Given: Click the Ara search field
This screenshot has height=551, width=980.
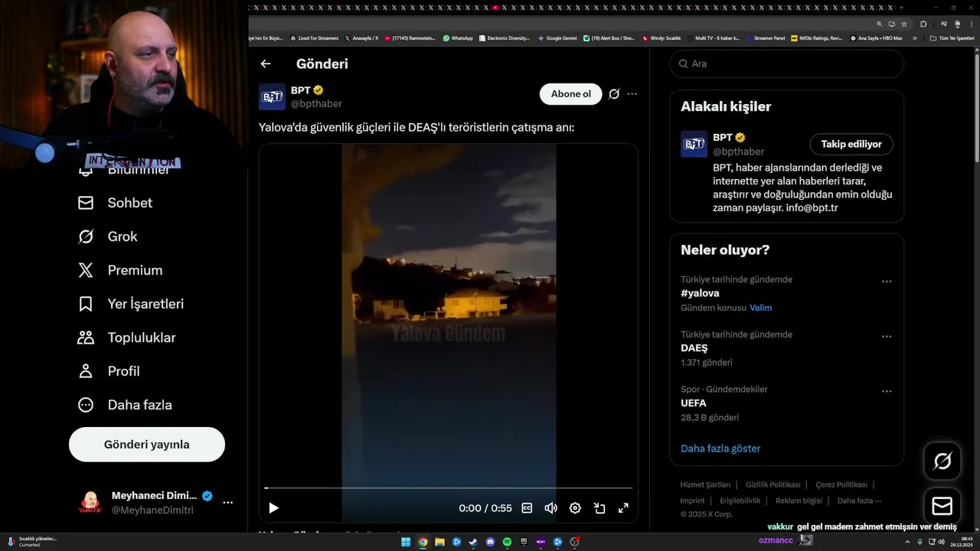Looking at the screenshot, I should pos(787,64).
